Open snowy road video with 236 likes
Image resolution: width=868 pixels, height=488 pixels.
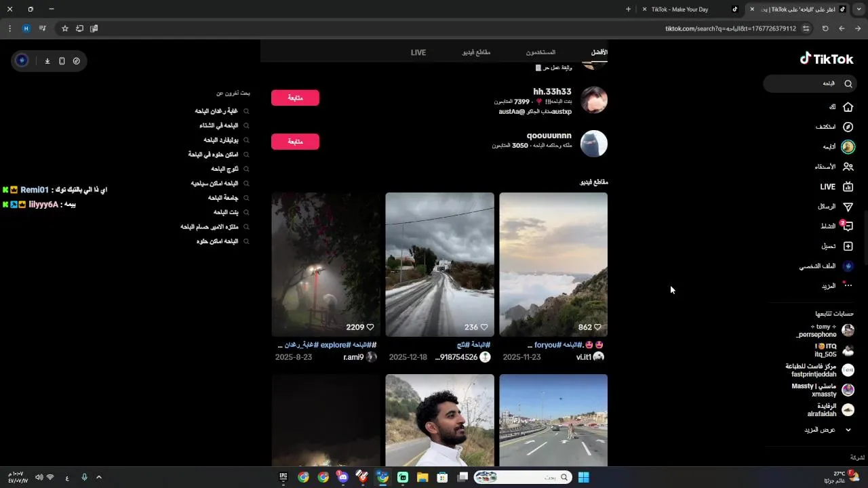click(439, 264)
